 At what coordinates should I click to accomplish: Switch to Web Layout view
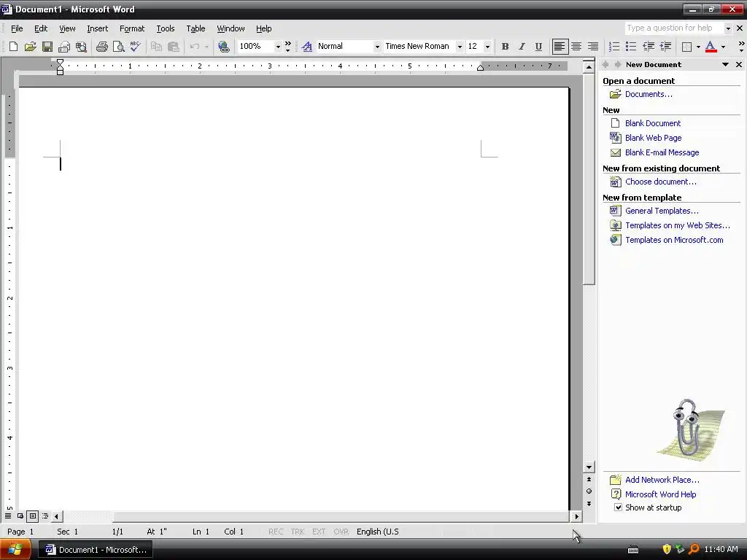[x=20, y=516]
